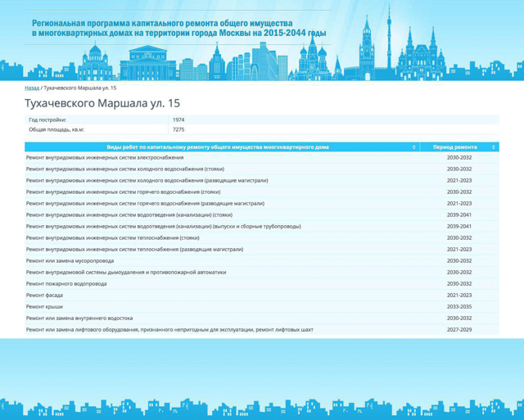Click the 'Общая площадь' value 7275
Image resolution: width=524 pixels, height=420 pixels.
tap(178, 129)
